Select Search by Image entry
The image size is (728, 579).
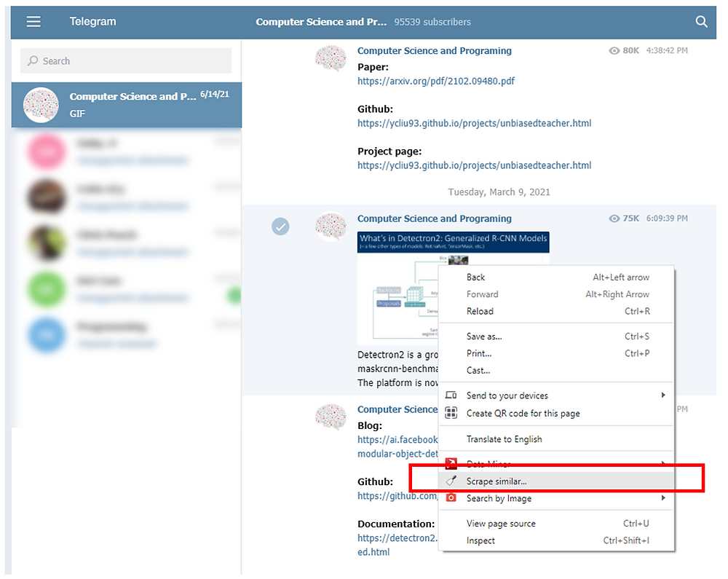coord(556,499)
